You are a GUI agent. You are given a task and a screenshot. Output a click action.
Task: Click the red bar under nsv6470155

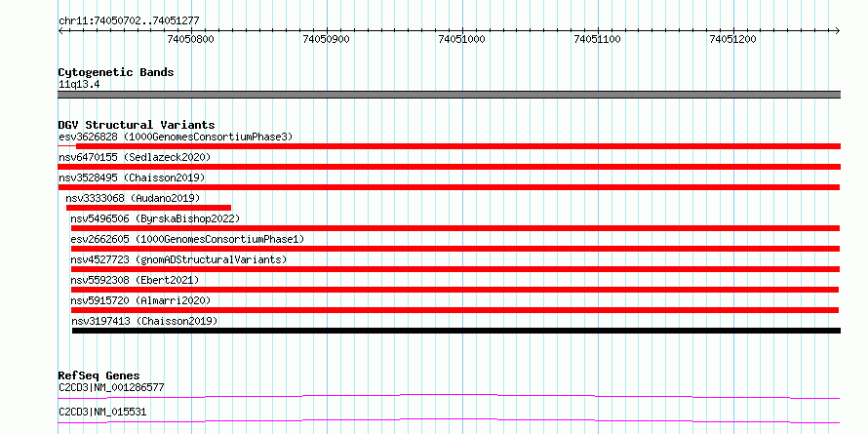coord(450,167)
